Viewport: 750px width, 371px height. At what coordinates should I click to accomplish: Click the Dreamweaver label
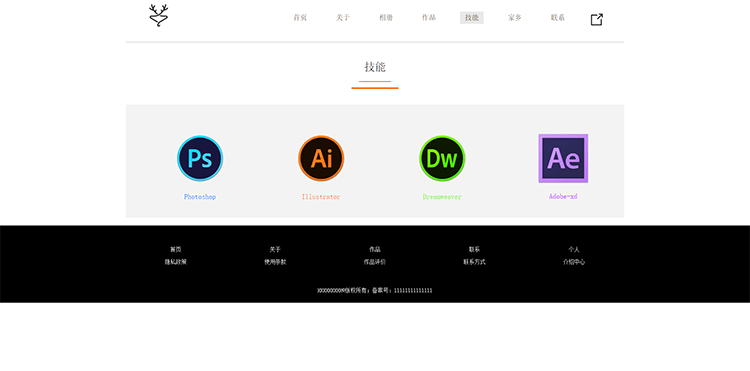[442, 197]
